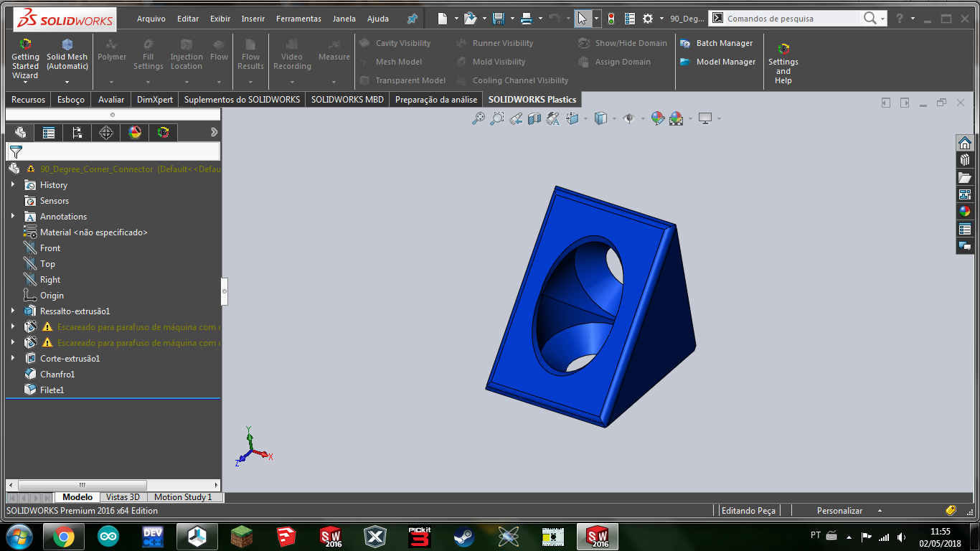Launch the Getting Started Wizard
980x551 pixels.
[x=25, y=59]
